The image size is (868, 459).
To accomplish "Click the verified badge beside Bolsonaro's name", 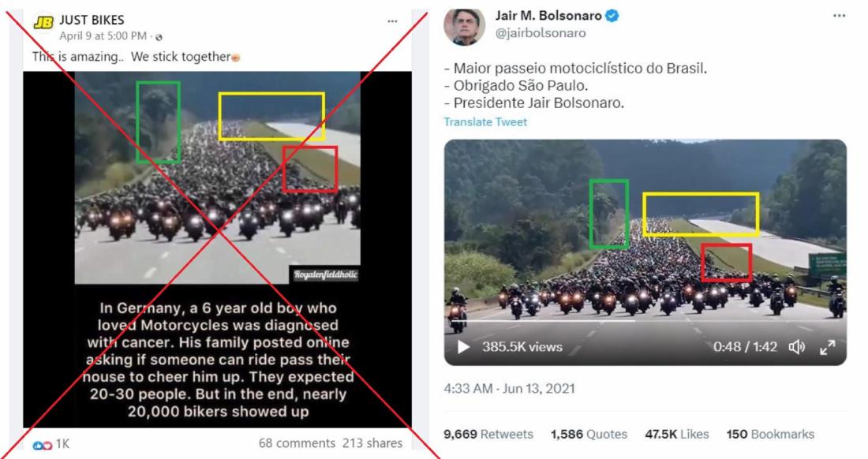I will click(612, 16).
